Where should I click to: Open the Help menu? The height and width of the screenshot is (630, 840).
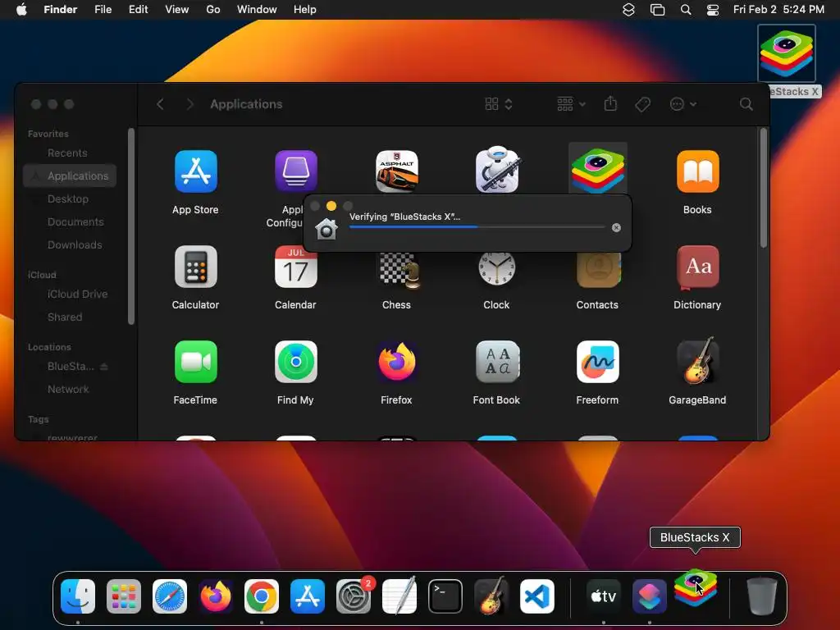(x=305, y=10)
